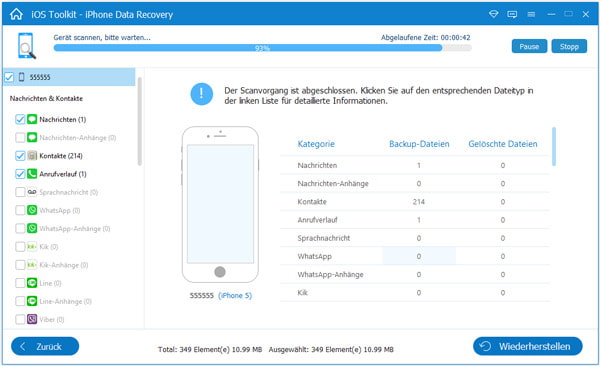Click the Nachrichten & Kontakte section heading

click(x=46, y=98)
